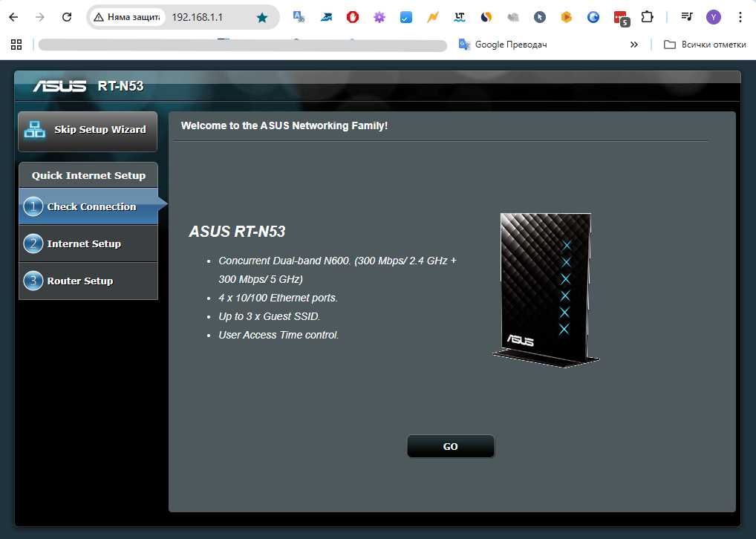756x539 pixels.
Task: Click the orange lightning bolt extension icon
Action: click(433, 17)
